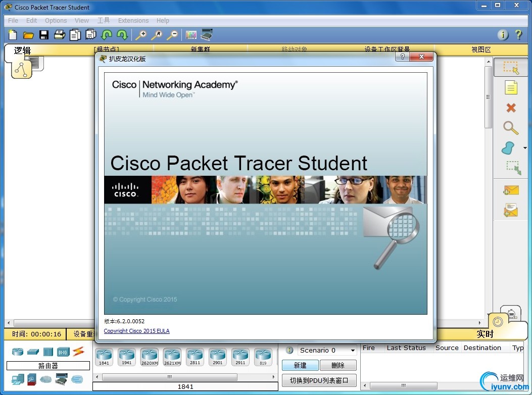This screenshot has width=532, height=395.
Task: Open the custom devices dialog icon
Action: coord(207,35)
